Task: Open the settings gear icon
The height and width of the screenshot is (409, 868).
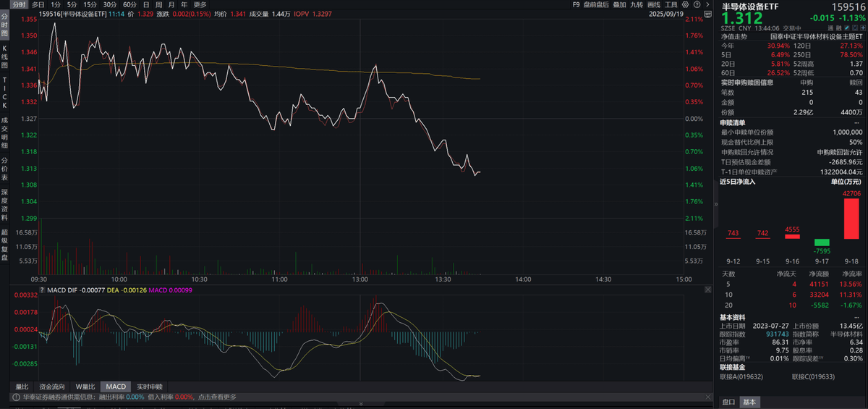Action: tap(686, 4)
